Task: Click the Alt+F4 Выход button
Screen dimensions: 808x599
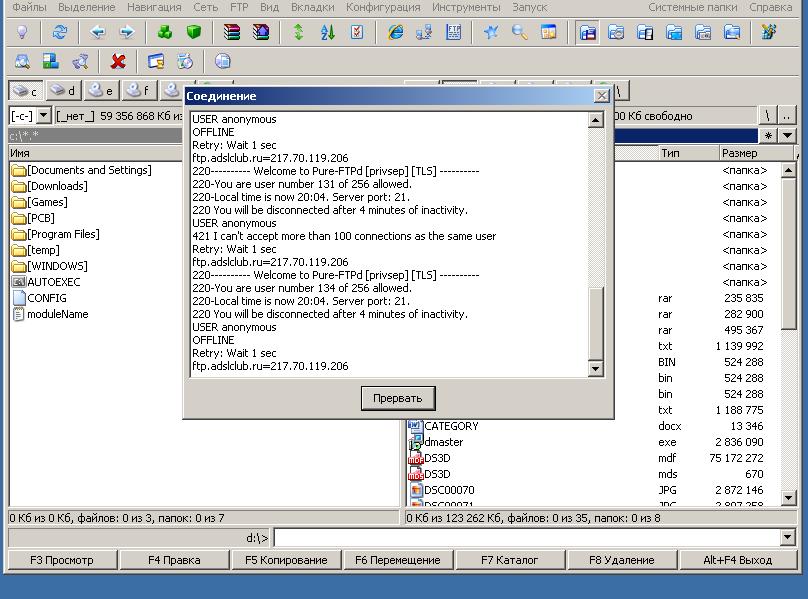Action: (737, 560)
